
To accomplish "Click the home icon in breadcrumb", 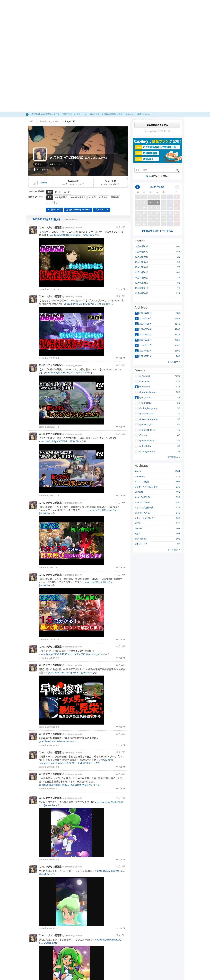I will [x=31, y=121].
